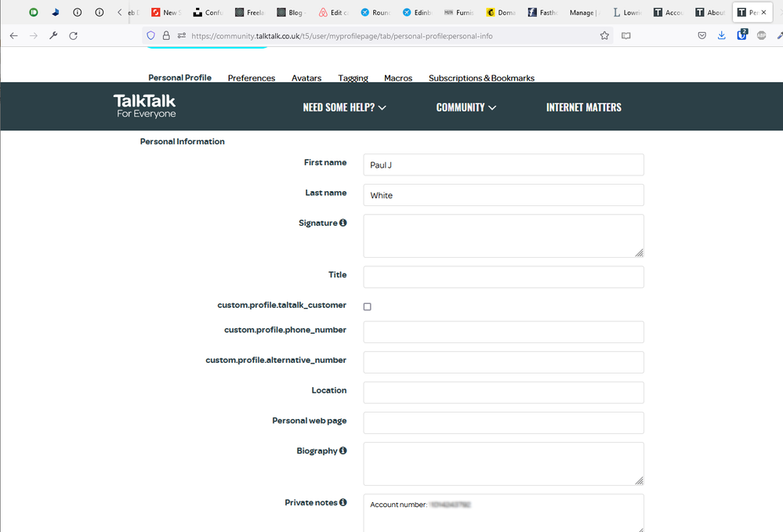Click the grey ABP extension icon
783x532 pixels.
pos(762,36)
